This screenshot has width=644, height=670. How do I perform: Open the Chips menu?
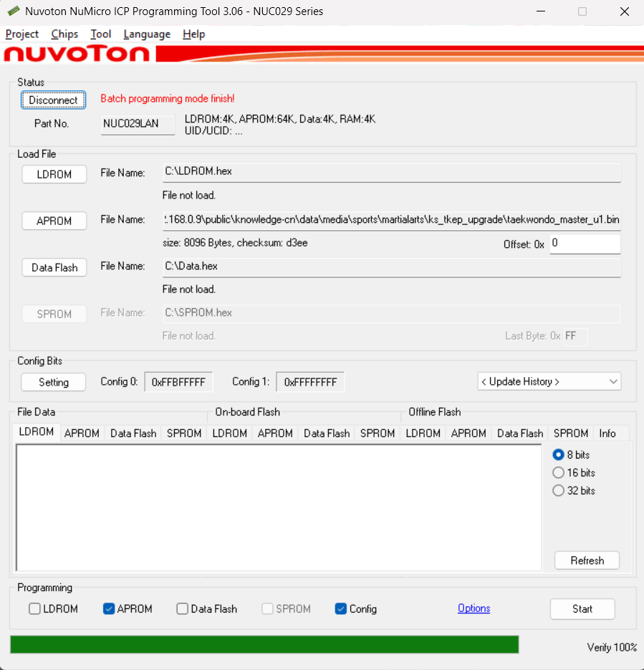click(64, 34)
